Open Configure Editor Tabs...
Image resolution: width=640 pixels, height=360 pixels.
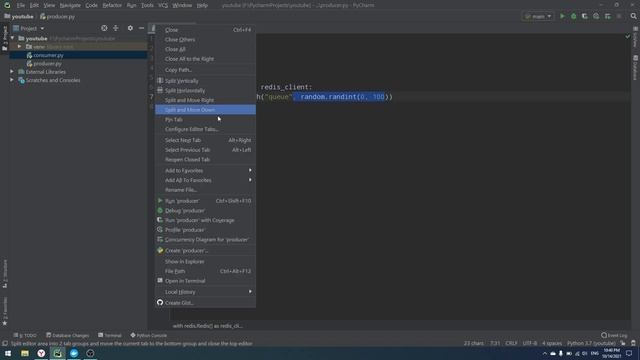tap(205, 129)
